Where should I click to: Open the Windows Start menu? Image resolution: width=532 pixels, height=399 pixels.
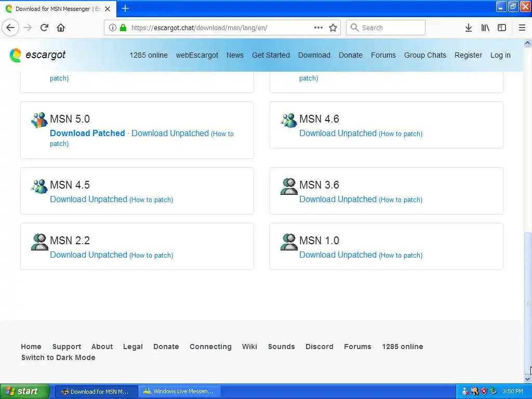tap(24, 391)
